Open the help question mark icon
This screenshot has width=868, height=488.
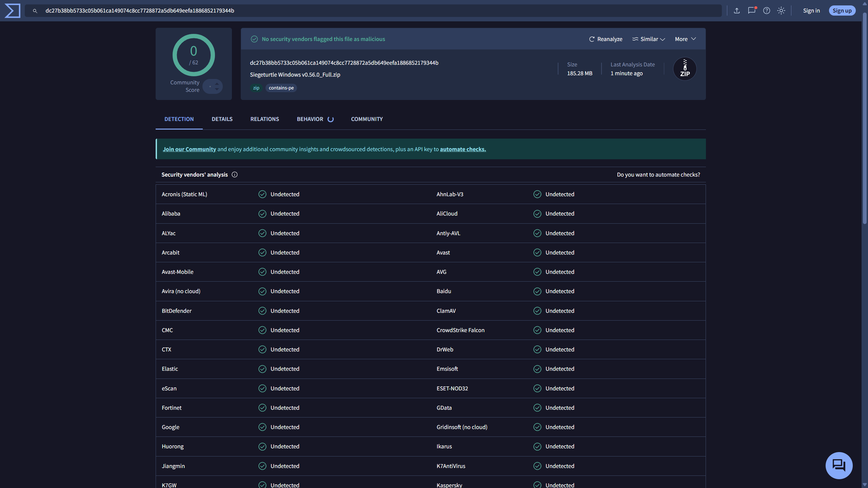[767, 11]
